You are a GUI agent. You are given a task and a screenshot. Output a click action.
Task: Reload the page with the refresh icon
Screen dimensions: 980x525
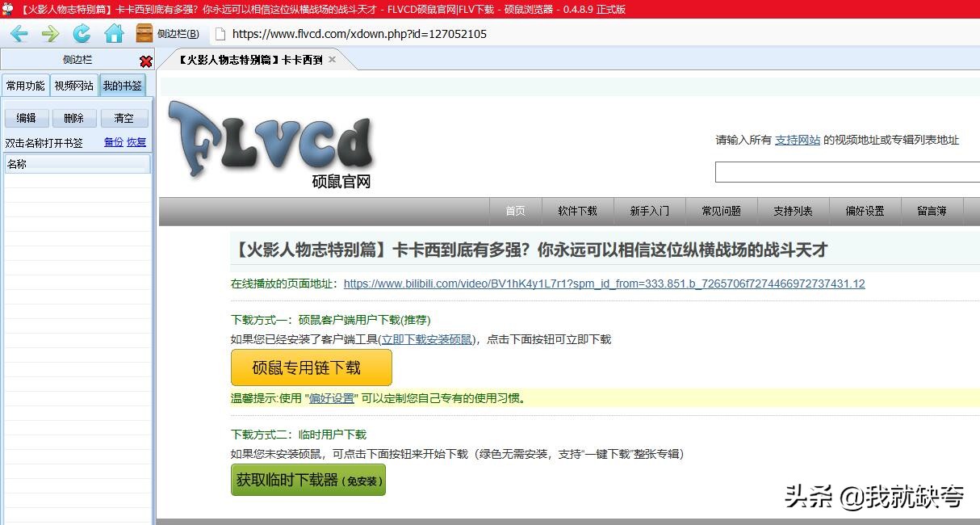(x=82, y=34)
